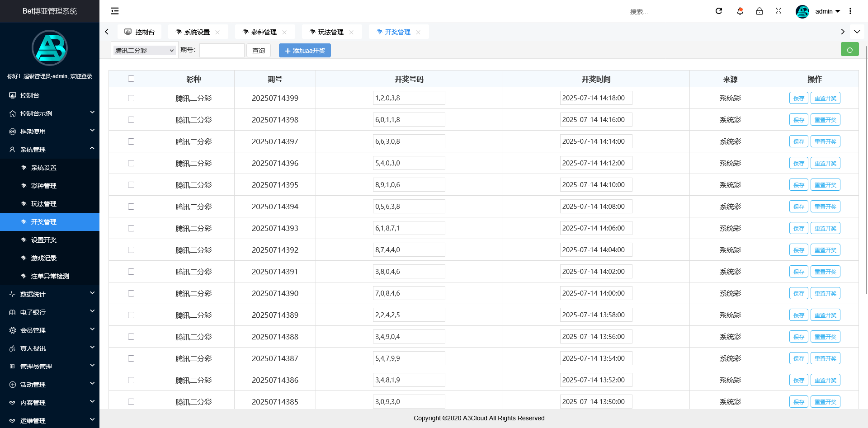Tick the select-all checkbox in table header
The image size is (868, 428).
(131, 79)
